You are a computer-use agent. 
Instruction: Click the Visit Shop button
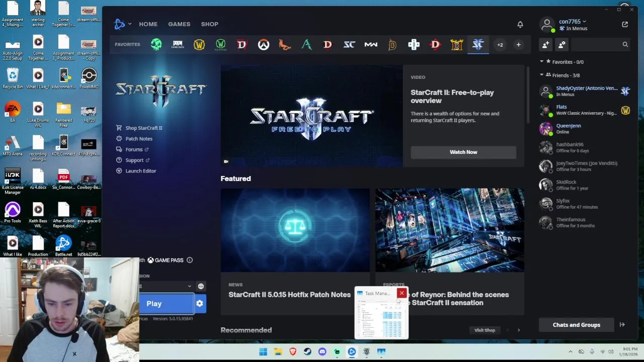coord(485,330)
